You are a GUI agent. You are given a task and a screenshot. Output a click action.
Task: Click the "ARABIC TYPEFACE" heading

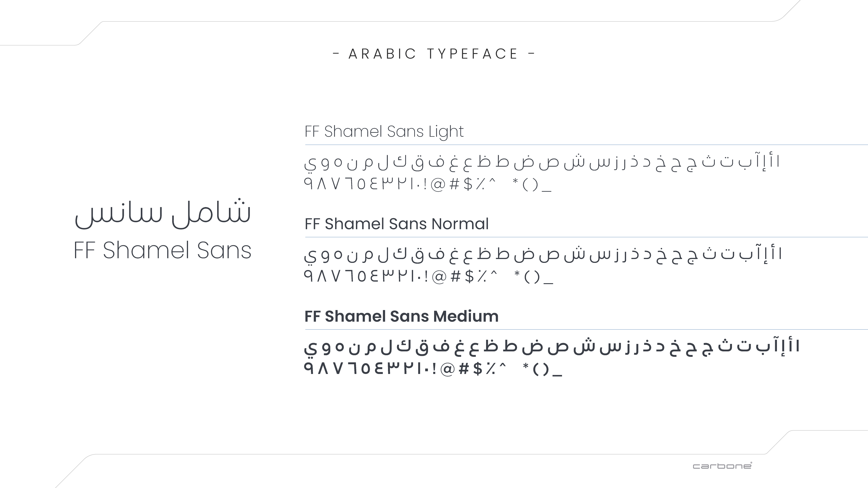click(434, 54)
